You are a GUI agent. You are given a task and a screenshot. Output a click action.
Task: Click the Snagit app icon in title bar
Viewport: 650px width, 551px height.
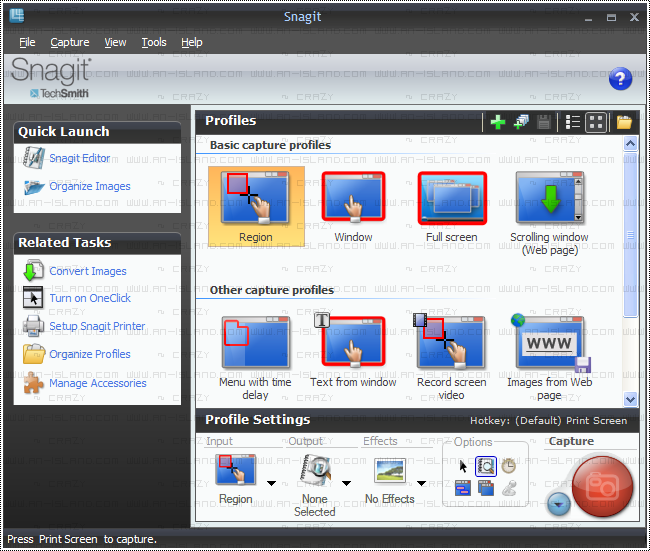[x=17, y=16]
